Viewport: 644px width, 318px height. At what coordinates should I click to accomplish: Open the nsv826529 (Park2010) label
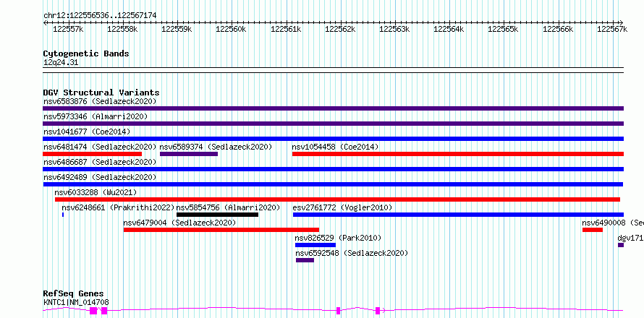coord(339,238)
